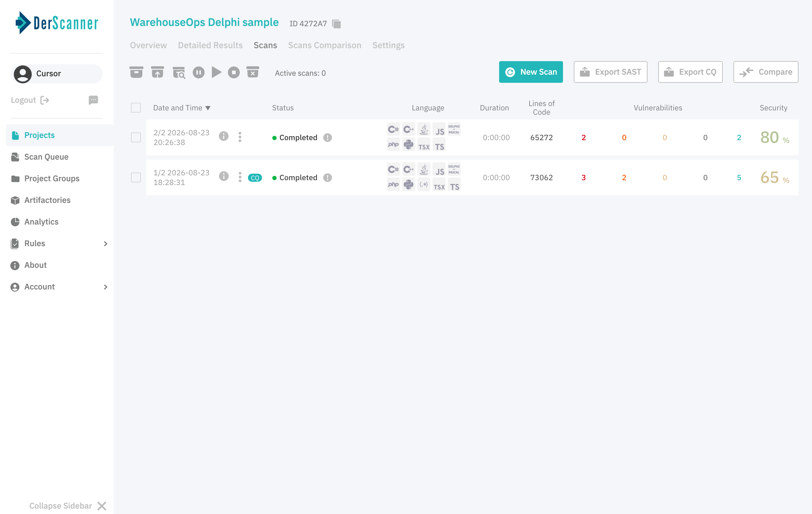Click the DerScanner logo
The height and width of the screenshot is (514, 812).
[x=57, y=23]
